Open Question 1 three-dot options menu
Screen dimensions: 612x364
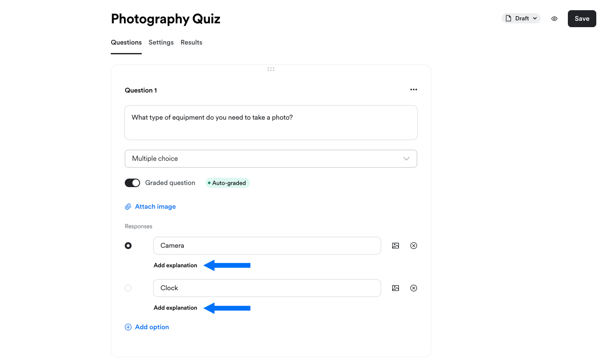click(x=413, y=90)
